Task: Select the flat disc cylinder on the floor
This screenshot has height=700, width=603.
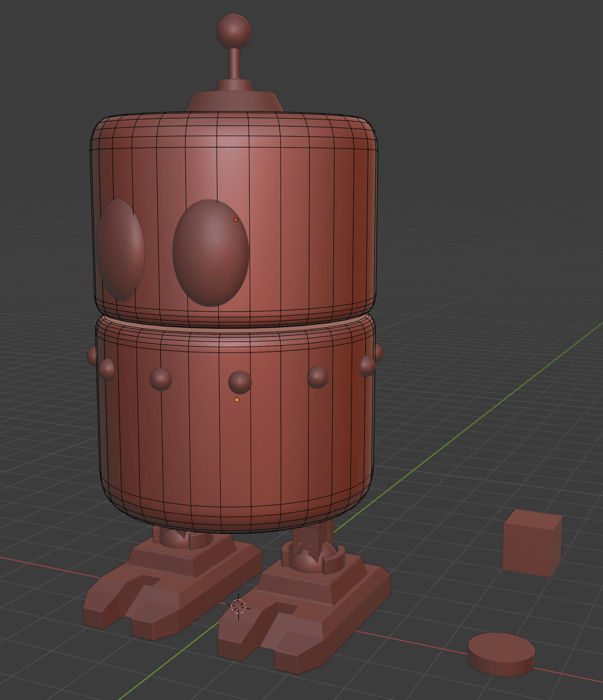Action: pos(502,654)
